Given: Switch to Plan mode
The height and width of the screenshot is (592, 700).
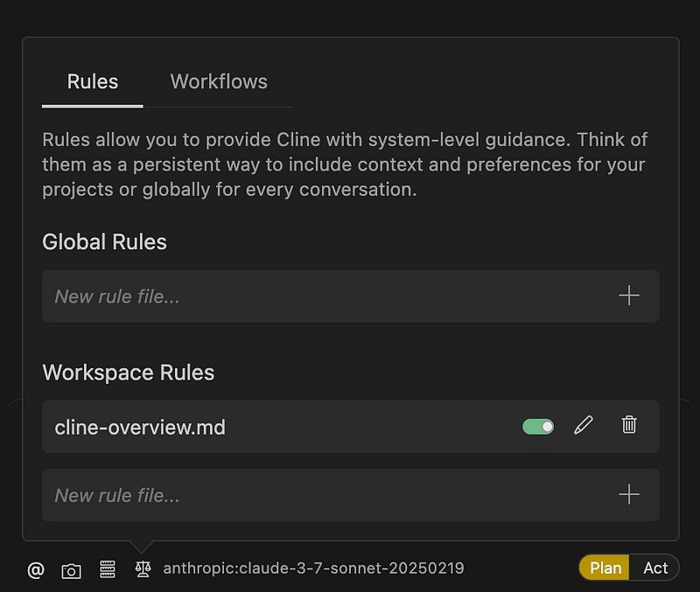Looking at the screenshot, I should tap(605, 568).
